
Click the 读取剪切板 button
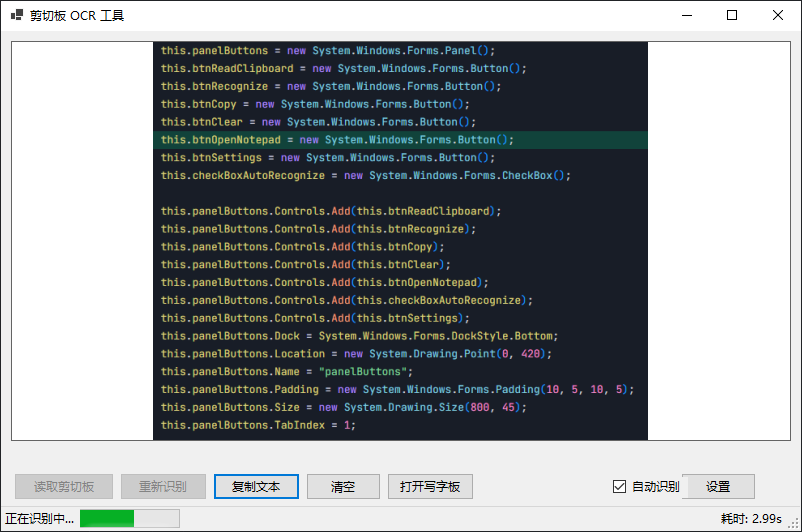tap(64, 487)
